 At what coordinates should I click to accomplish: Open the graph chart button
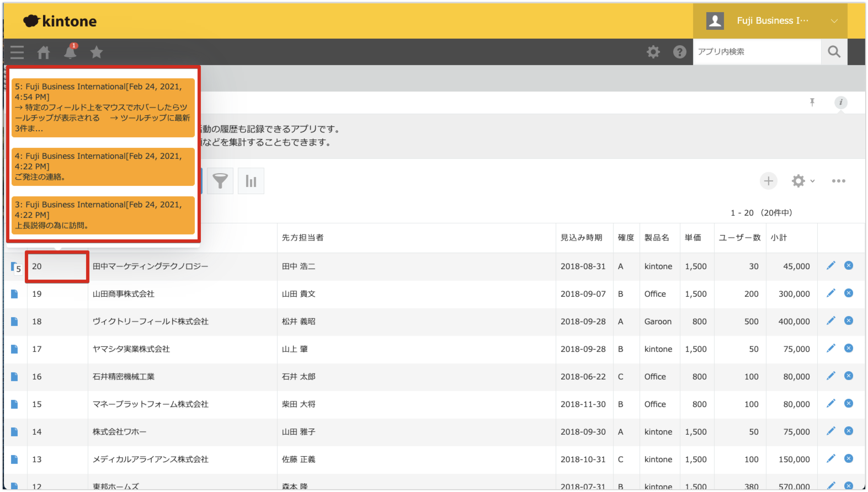pos(251,181)
